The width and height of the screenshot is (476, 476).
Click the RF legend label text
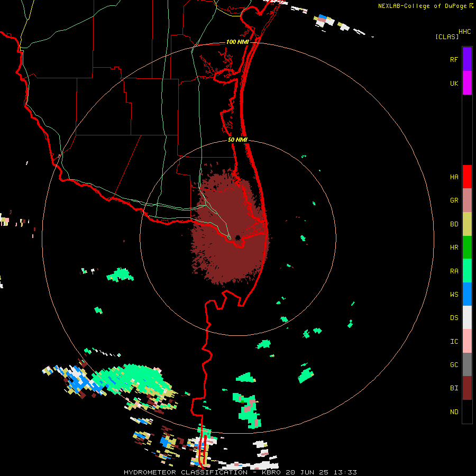point(454,59)
